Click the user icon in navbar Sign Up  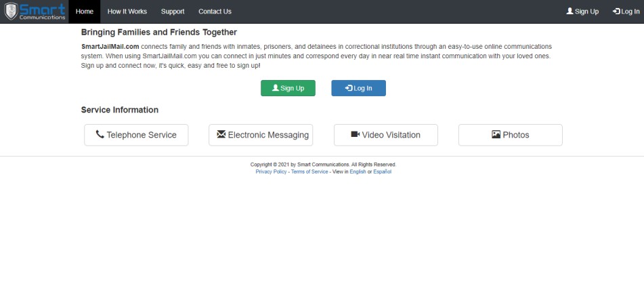coord(570,11)
